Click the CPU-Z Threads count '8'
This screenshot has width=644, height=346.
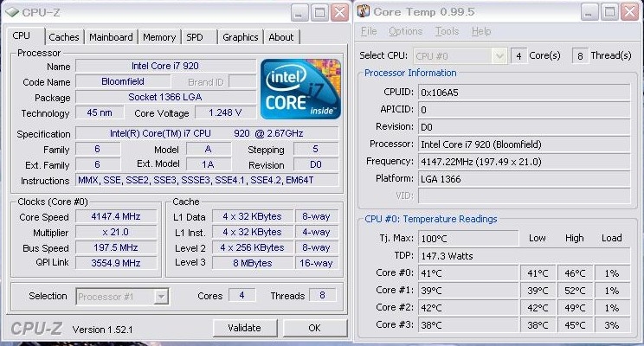click(322, 295)
